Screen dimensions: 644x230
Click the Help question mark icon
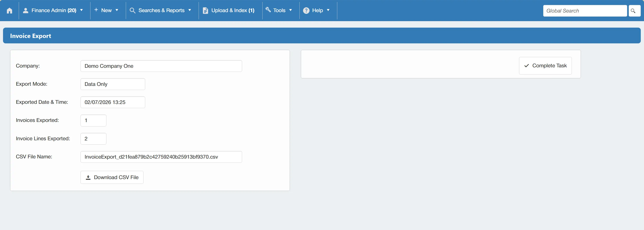[306, 11]
